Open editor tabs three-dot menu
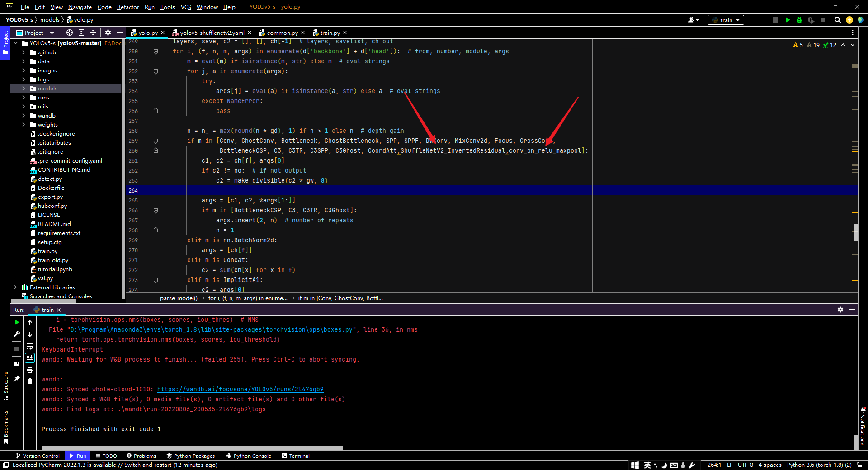Screen dimensions: 868x470 [853, 33]
